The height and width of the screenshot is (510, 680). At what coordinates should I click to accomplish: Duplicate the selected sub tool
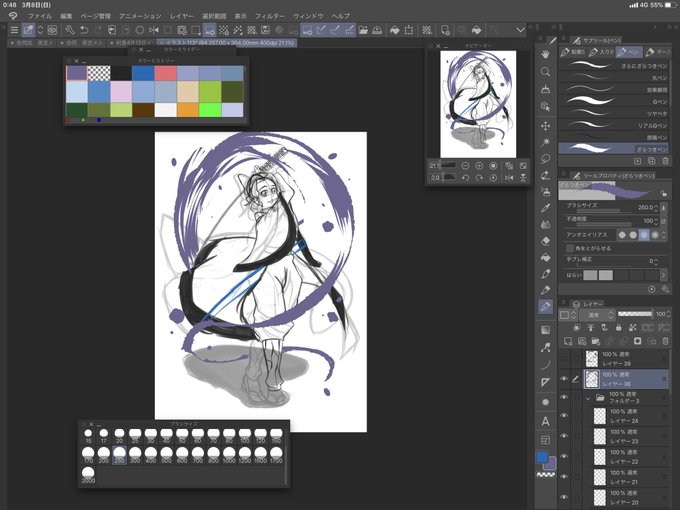tap(651, 161)
